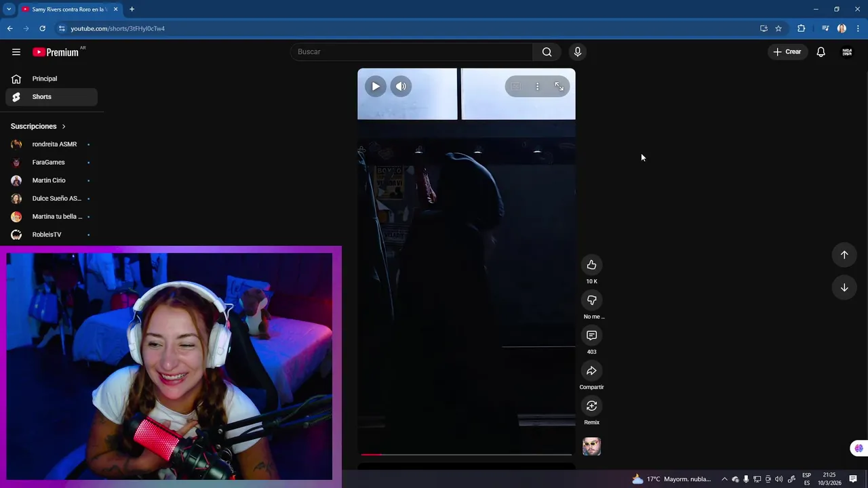The width and height of the screenshot is (868, 488).
Task: Focus the Buscar search field
Action: coord(412,52)
